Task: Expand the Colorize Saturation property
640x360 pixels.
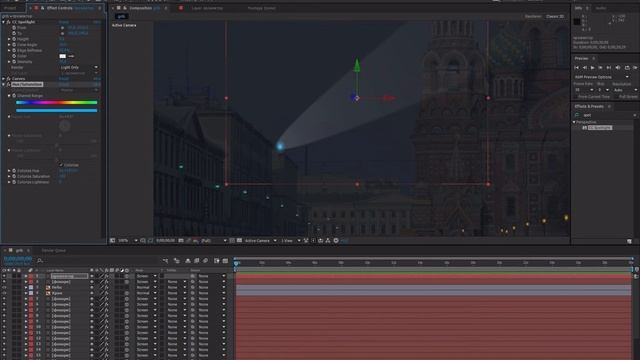Action: point(9,176)
